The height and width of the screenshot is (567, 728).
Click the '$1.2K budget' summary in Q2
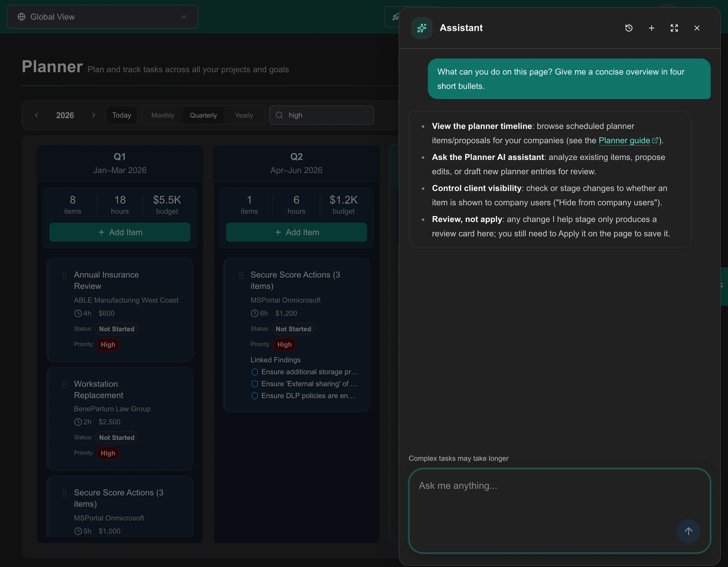pos(344,205)
